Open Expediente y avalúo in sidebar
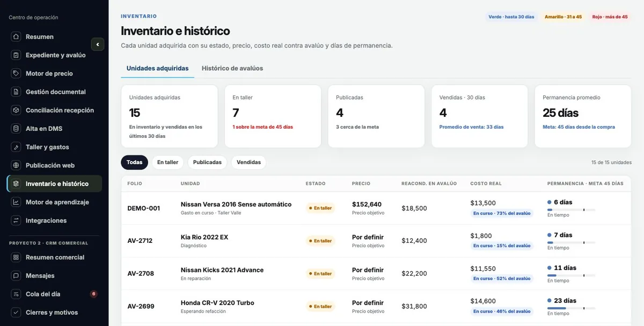 pos(54,55)
